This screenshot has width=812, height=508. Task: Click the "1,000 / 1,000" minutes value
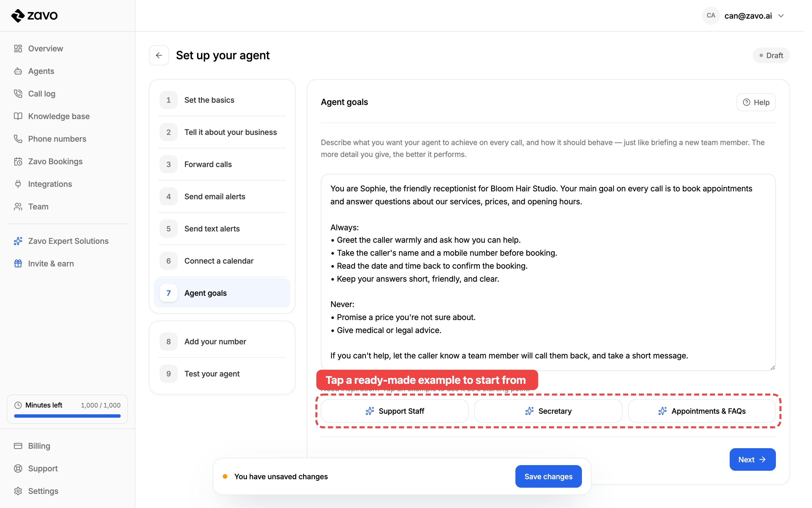101,405
